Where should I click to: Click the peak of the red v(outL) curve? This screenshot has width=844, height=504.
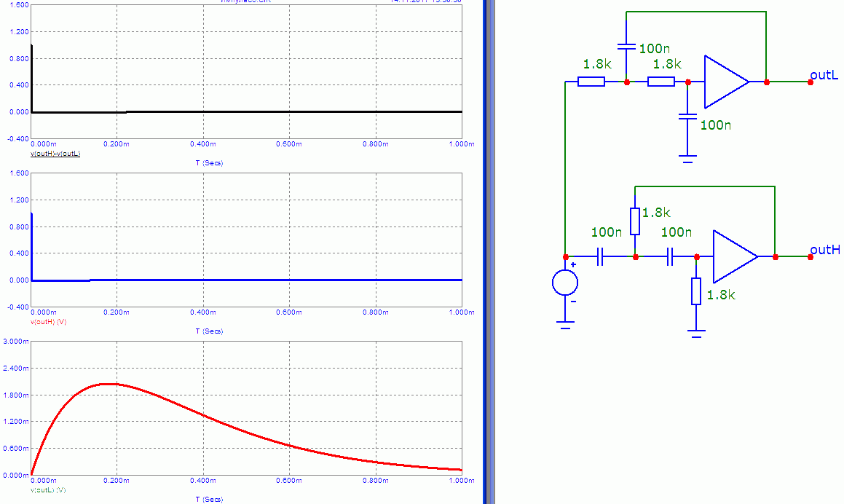tap(108, 384)
